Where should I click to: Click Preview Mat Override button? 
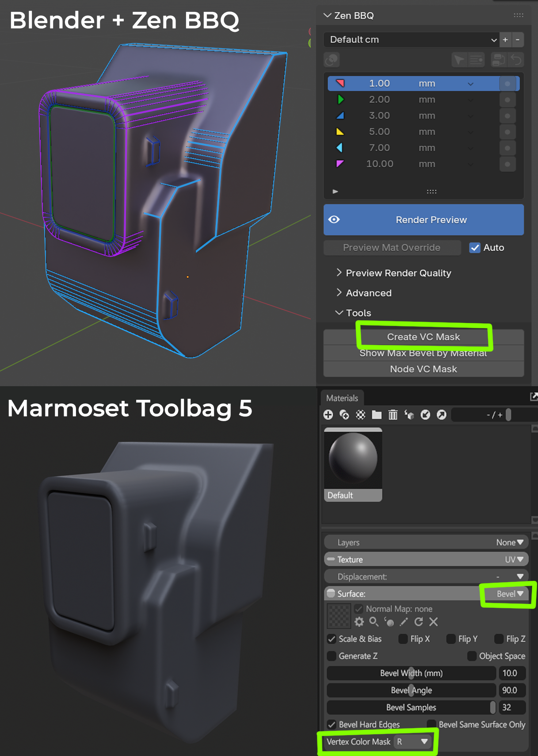(392, 248)
